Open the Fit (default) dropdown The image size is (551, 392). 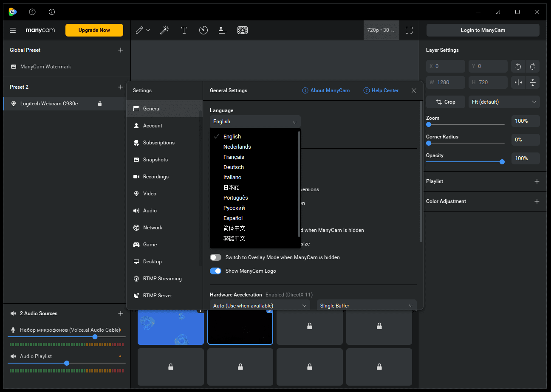pyautogui.click(x=504, y=102)
